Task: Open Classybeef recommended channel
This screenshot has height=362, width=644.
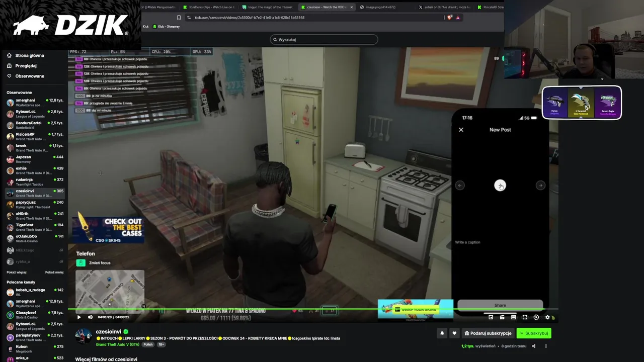Action: 35,315
